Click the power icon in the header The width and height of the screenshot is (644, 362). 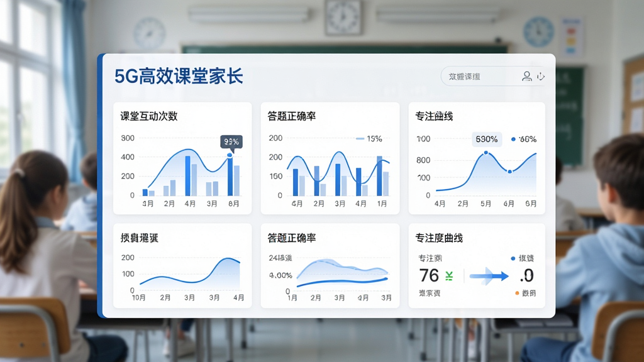pos(541,76)
